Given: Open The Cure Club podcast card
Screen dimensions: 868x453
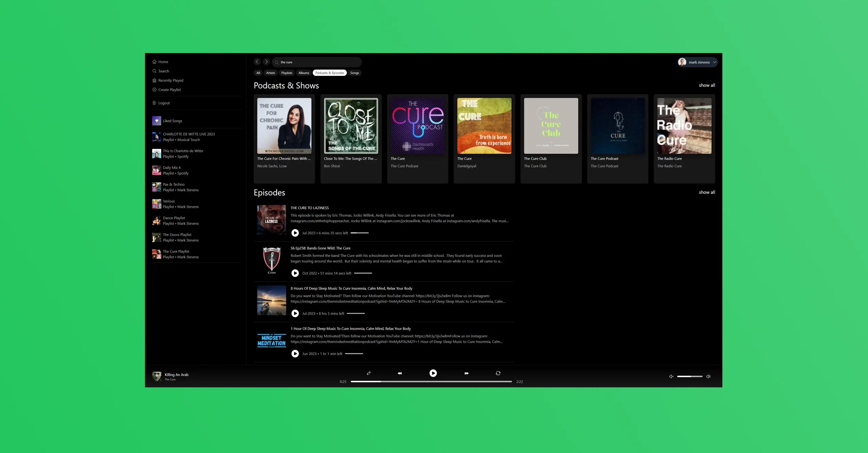Looking at the screenshot, I should coord(551,139).
